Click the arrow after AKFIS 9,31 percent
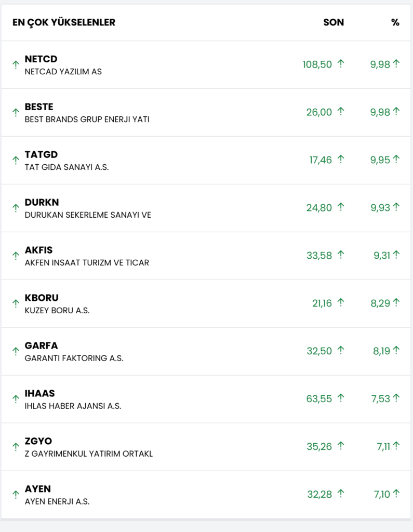This screenshot has width=413, height=532. point(396,255)
